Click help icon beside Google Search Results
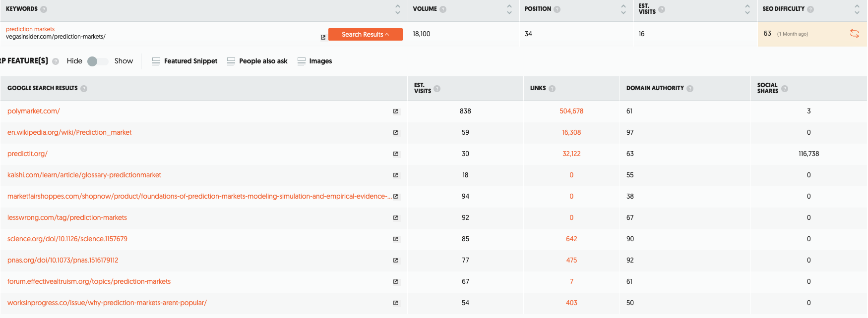 tap(84, 89)
